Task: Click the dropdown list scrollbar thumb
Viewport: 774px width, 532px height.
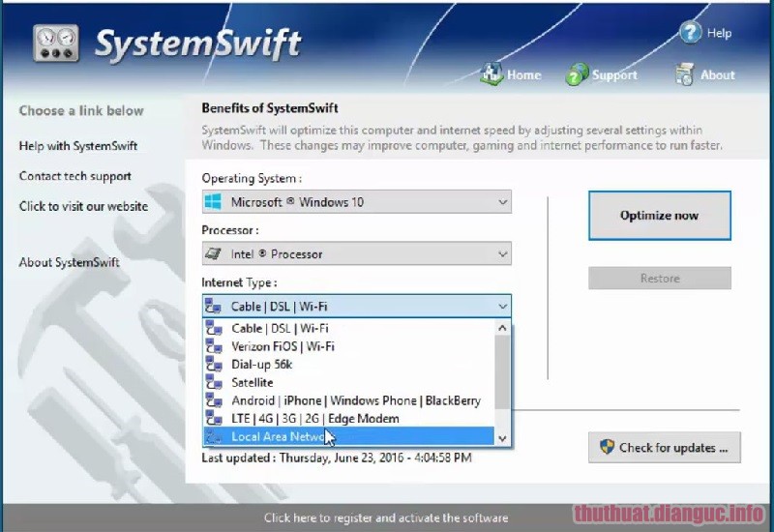Action: [502, 372]
